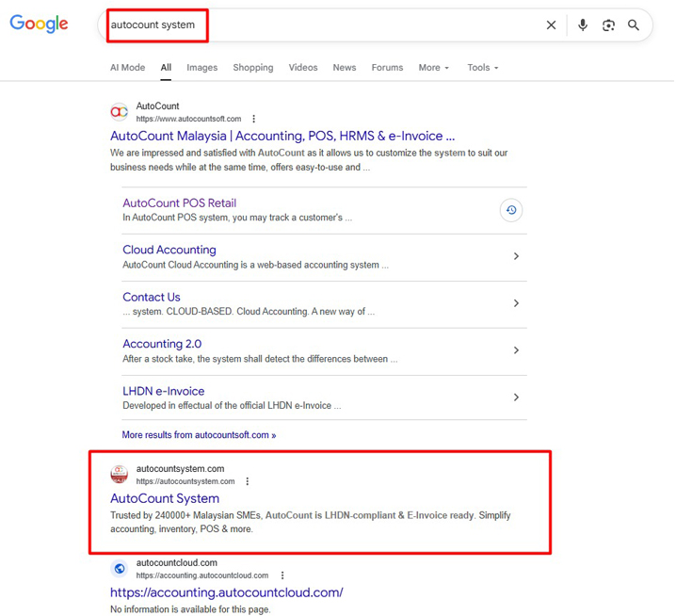
Task: Switch to the Images tab
Action: (x=202, y=68)
